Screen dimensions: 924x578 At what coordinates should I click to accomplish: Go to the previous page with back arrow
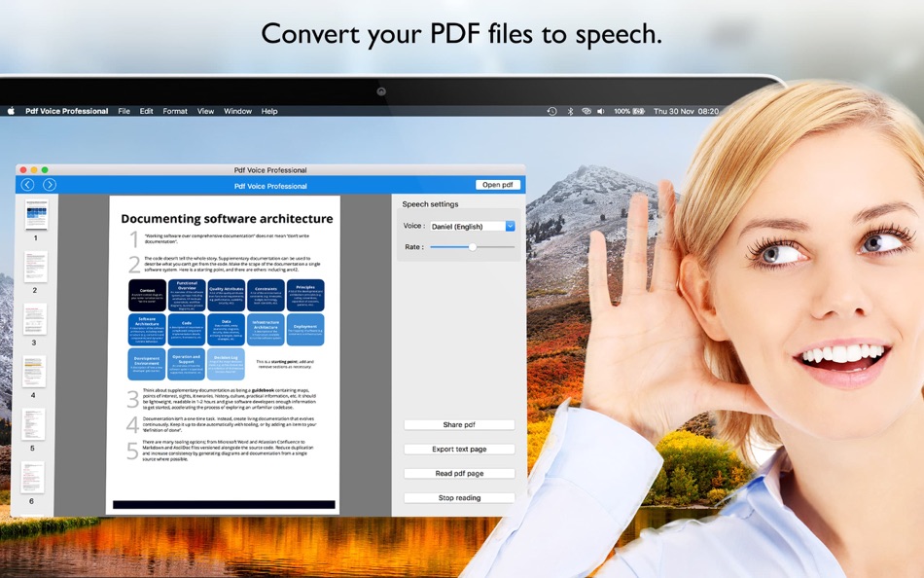27,185
